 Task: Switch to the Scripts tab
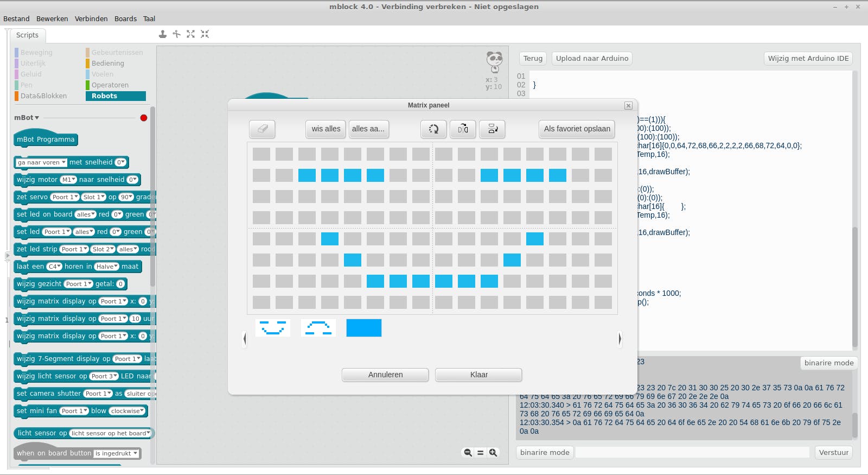27,35
